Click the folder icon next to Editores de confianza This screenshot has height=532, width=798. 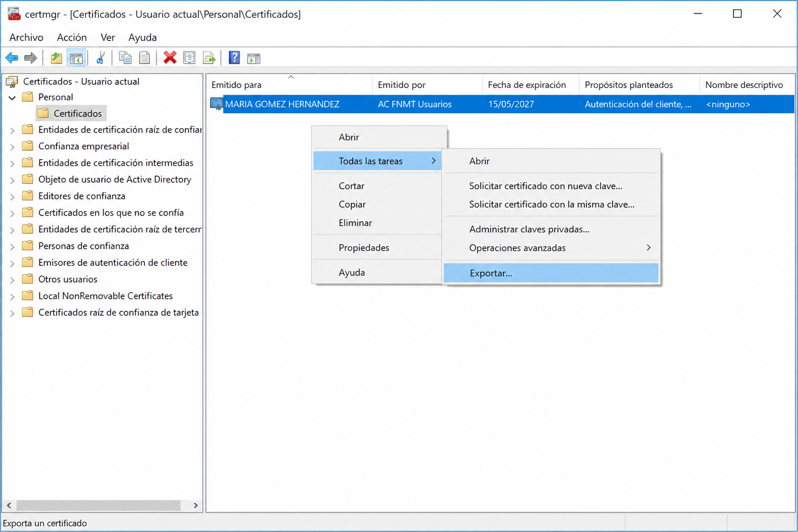coord(28,196)
